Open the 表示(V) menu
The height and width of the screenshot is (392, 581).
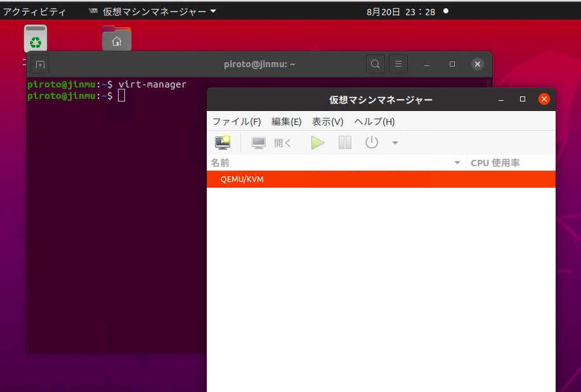(327, 122)
